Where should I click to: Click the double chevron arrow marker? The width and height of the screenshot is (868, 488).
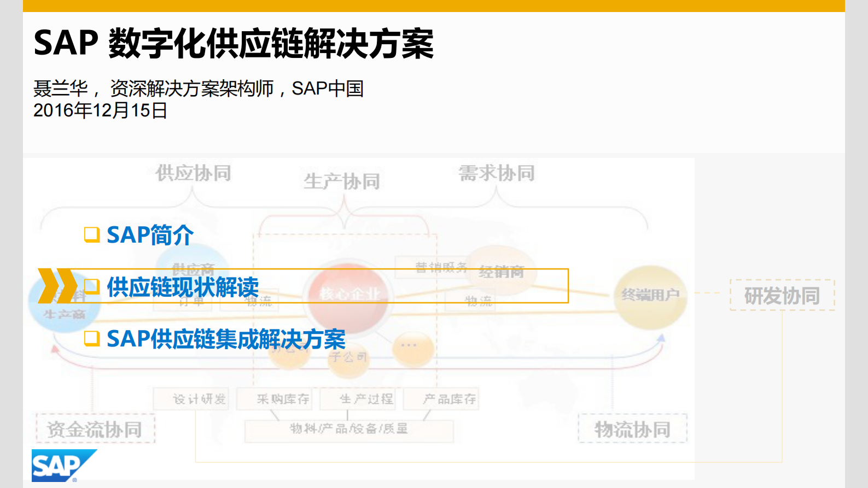(57, 286)
